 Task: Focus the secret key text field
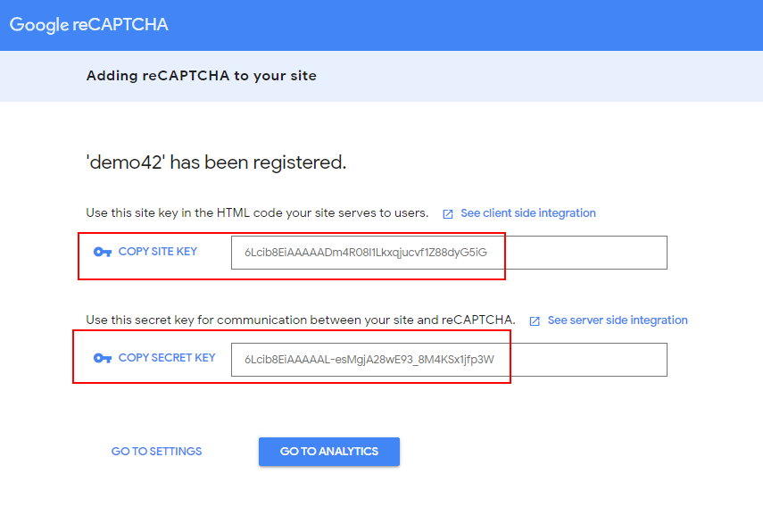[x=449, y=360]
